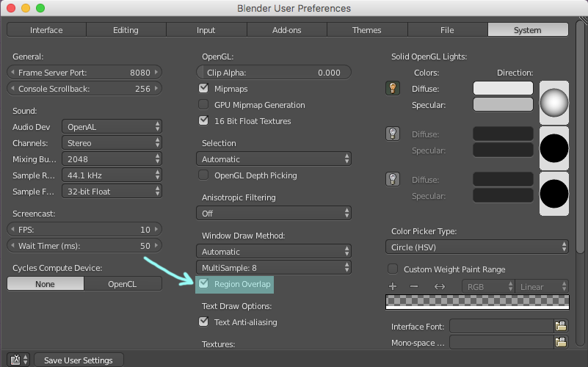Select the System tab
588x367 pixels.
click(x=528, y=30)
